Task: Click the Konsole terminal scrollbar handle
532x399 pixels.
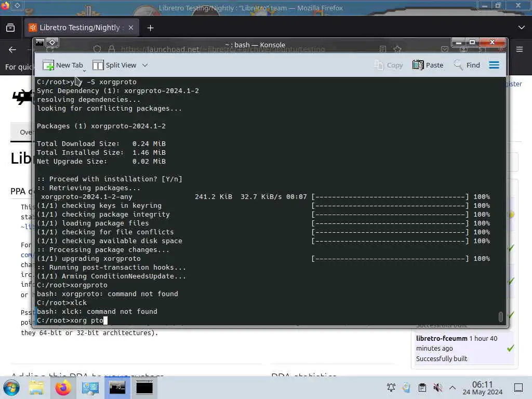Action: pyautogui.click(x=500, y=316)
